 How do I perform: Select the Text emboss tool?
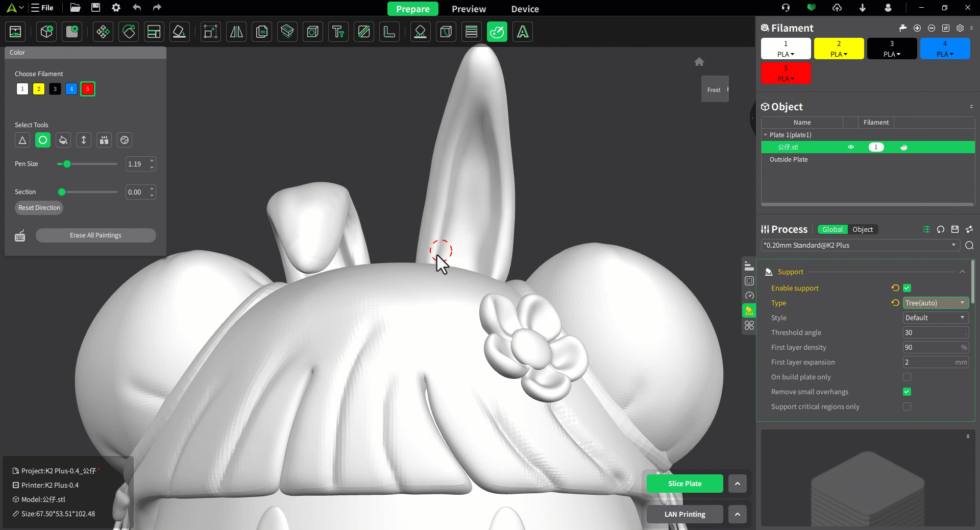click(x=338, y=32)
